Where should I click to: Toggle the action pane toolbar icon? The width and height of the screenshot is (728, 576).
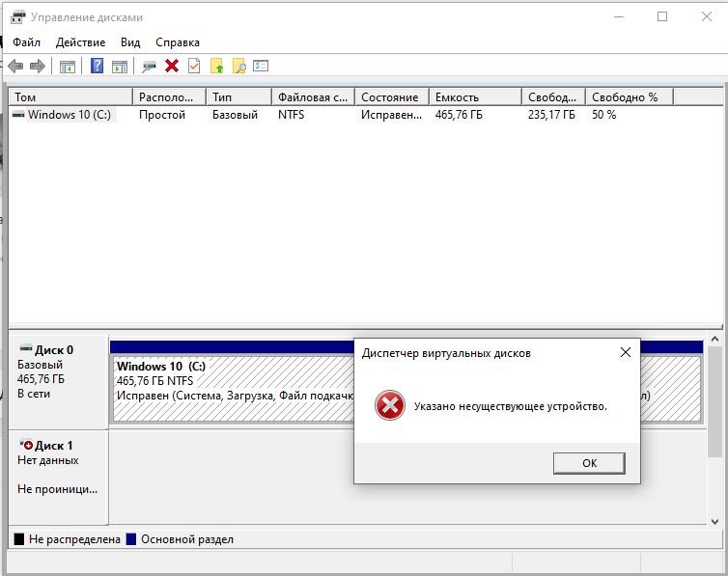coord(120,67)
